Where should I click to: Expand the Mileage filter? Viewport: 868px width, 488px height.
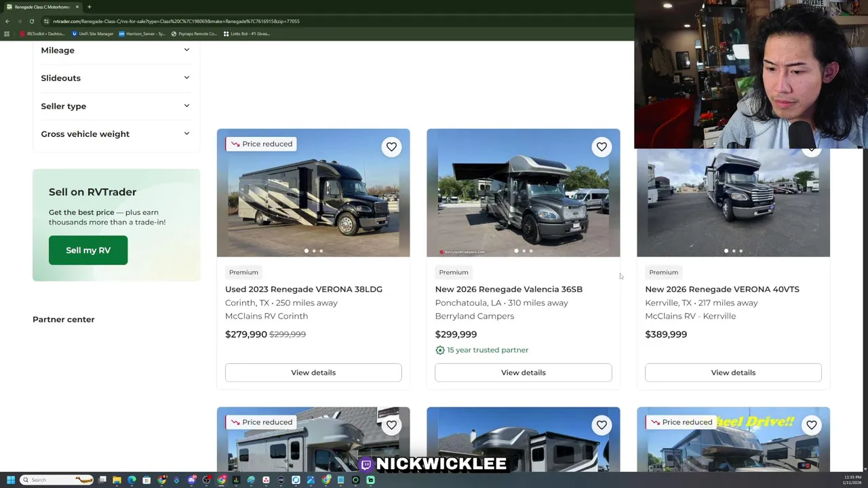(x=115, y=50)
